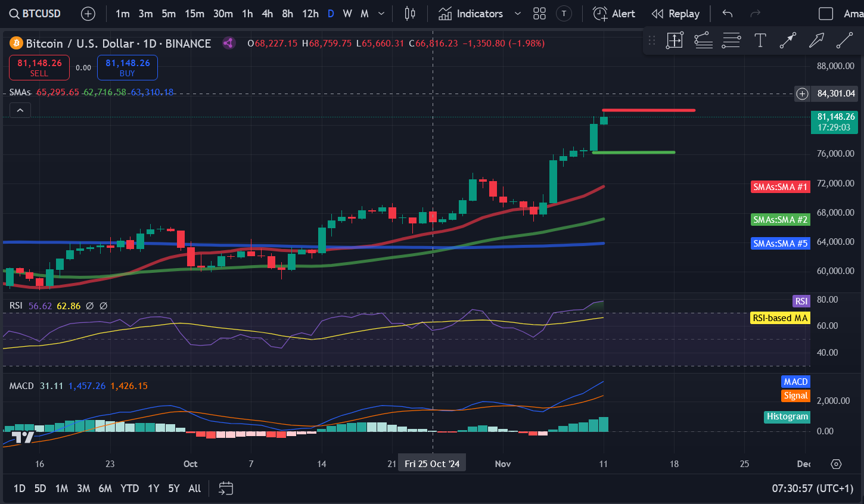Click the RSI-based MA scale label

[780, 318]
